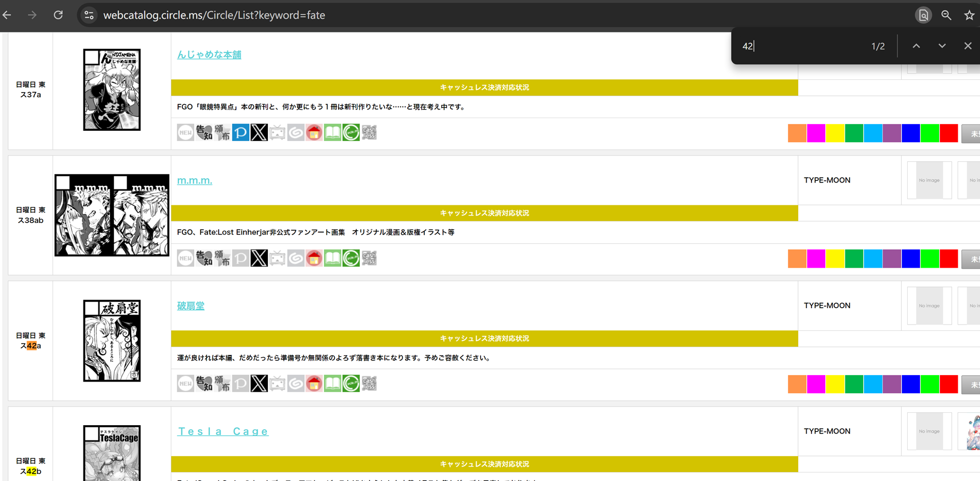
Task: Click red house homepage icon for 破扇堂
Action: (314, 384)
